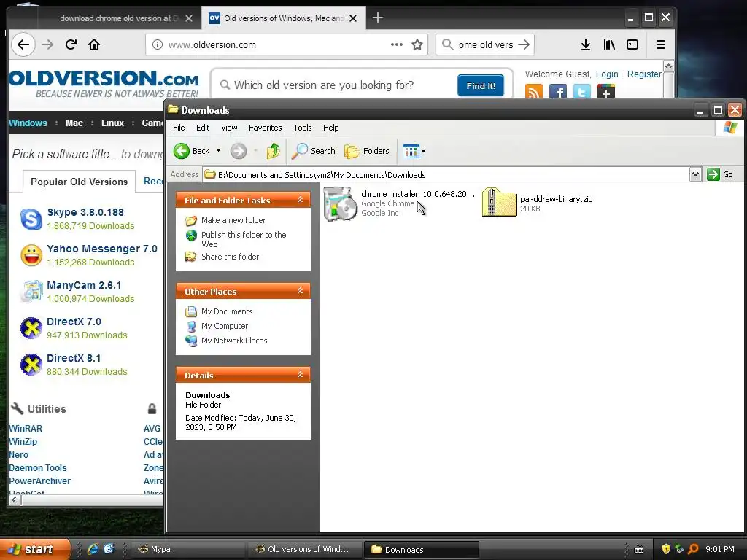Expand the Address bar dropdown arrow

[x=695, y=174]
